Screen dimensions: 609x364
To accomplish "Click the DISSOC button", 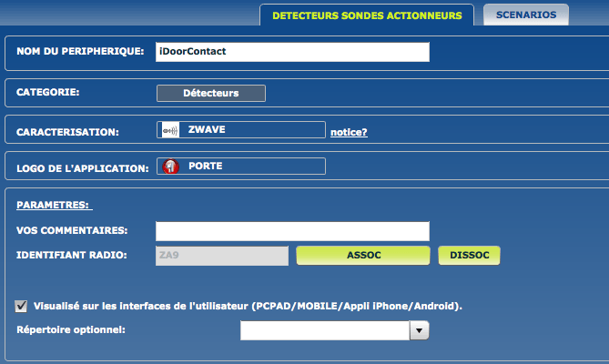I will (469, 256).
